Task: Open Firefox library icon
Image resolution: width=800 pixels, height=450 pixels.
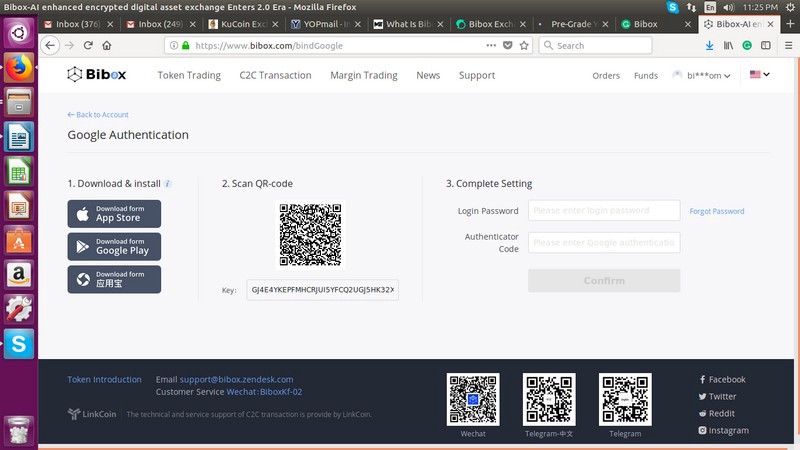Action: coord(728,45)
